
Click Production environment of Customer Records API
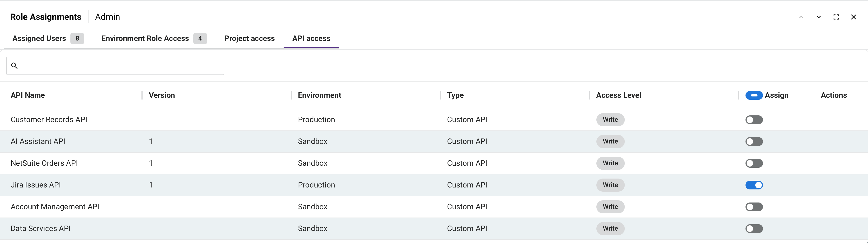(x=317, y=120)
